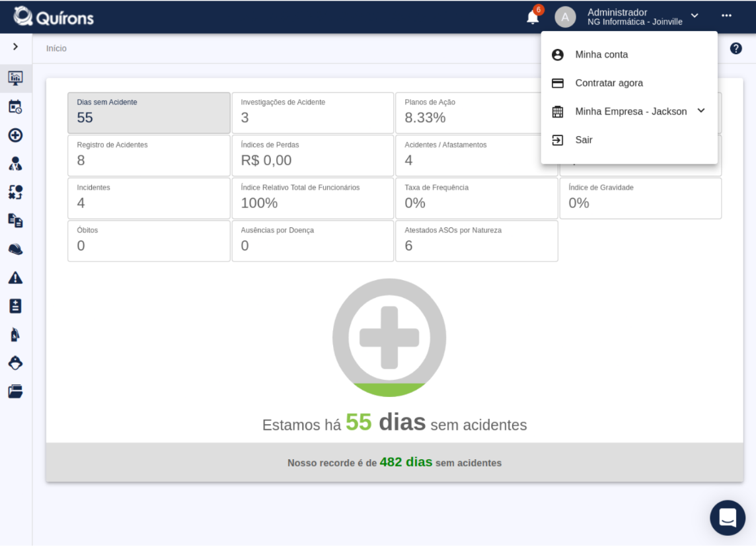Open Índice Relativo Total de Funcionários card

click(313, 199)
